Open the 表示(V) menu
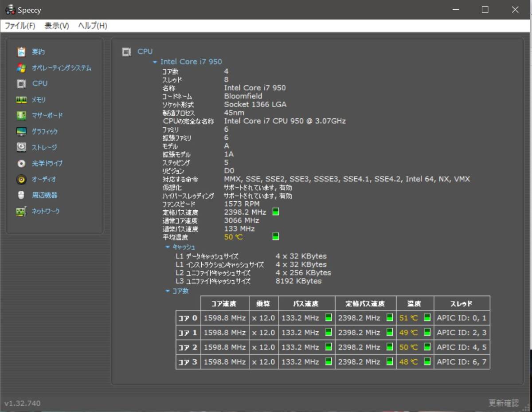This screenshot has height=412, width=532. [x=57, y=26]
